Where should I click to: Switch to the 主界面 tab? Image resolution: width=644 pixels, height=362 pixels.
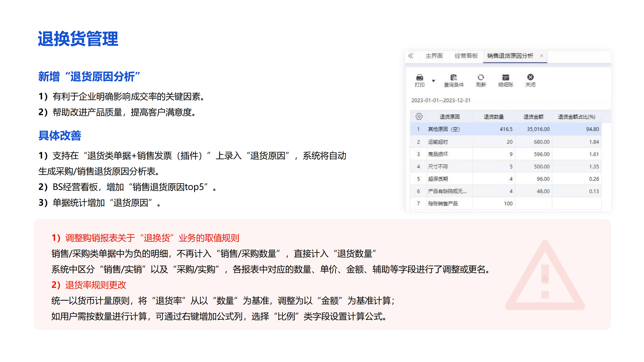coord(434,56)
